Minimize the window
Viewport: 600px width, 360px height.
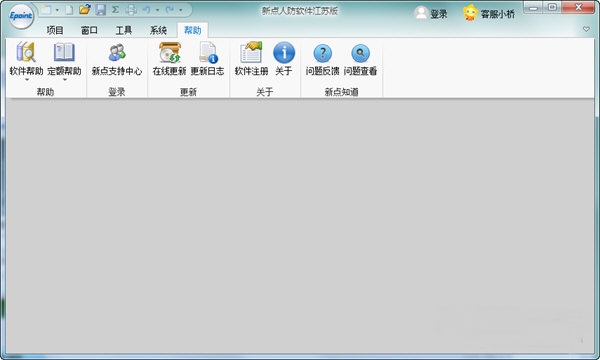pyautogui.click(x=534, y=8)
